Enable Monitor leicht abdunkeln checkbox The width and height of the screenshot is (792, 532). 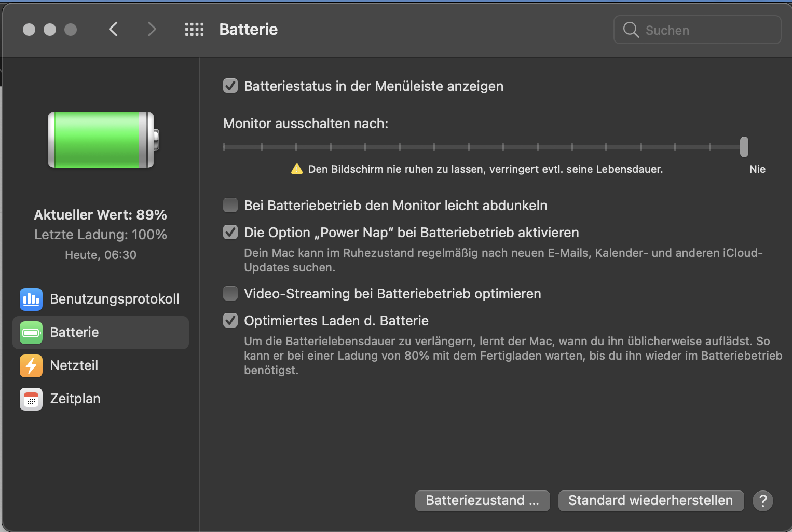pyautogui.click(x=230, y=206)
